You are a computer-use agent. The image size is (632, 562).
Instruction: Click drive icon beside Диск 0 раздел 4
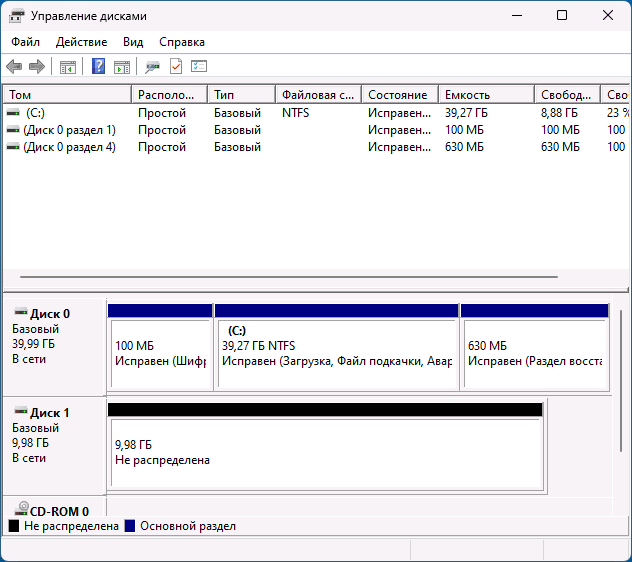[13, 147]
